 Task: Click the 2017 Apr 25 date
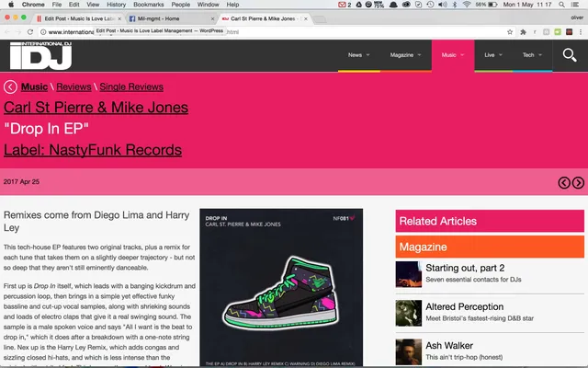click(21, 182)
